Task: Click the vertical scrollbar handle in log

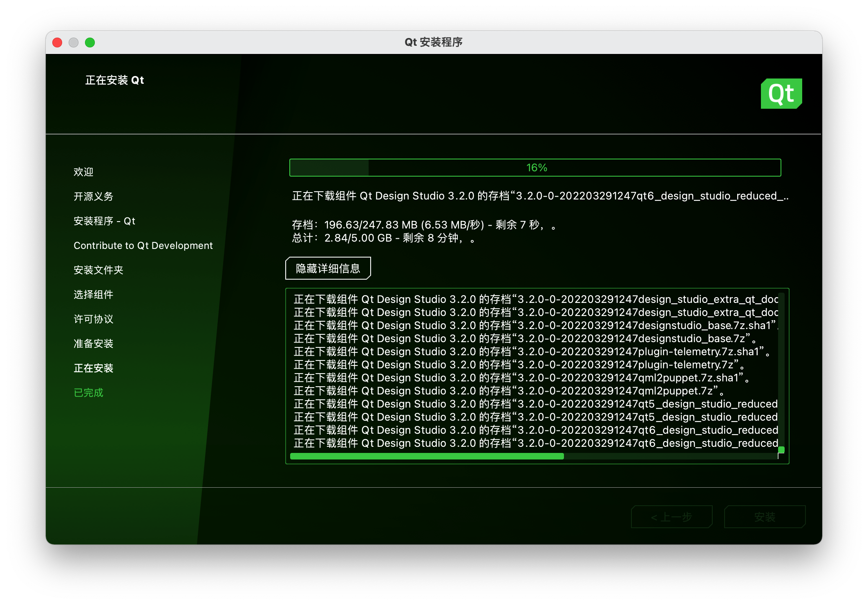Action: (x=781, y=450)
